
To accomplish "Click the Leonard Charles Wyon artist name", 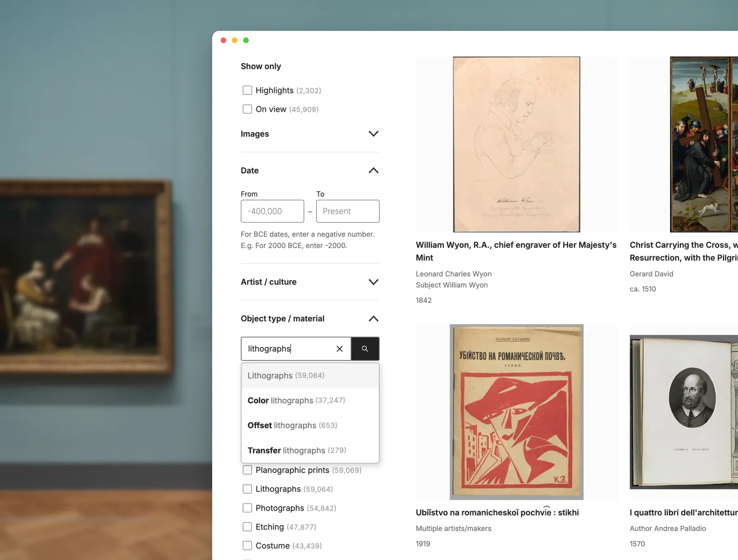I will (x=453, y=274).
